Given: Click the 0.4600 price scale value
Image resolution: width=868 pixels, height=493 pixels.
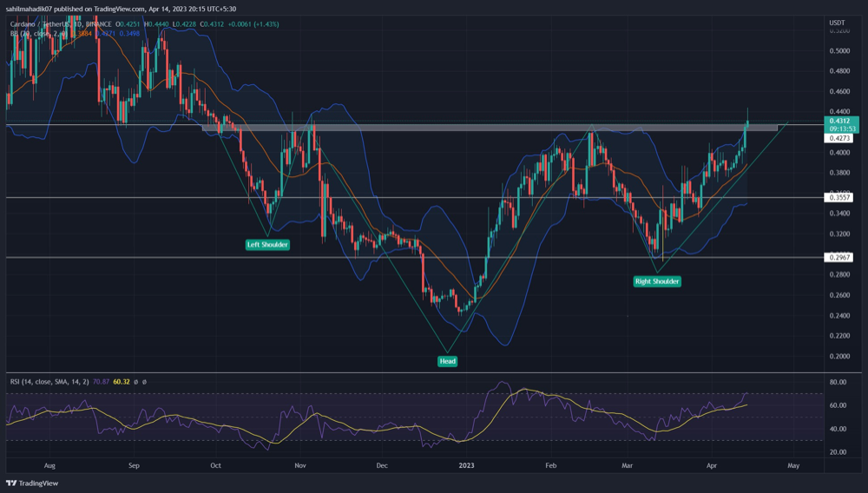Looking at the screenshot, I should pos(838,91).
